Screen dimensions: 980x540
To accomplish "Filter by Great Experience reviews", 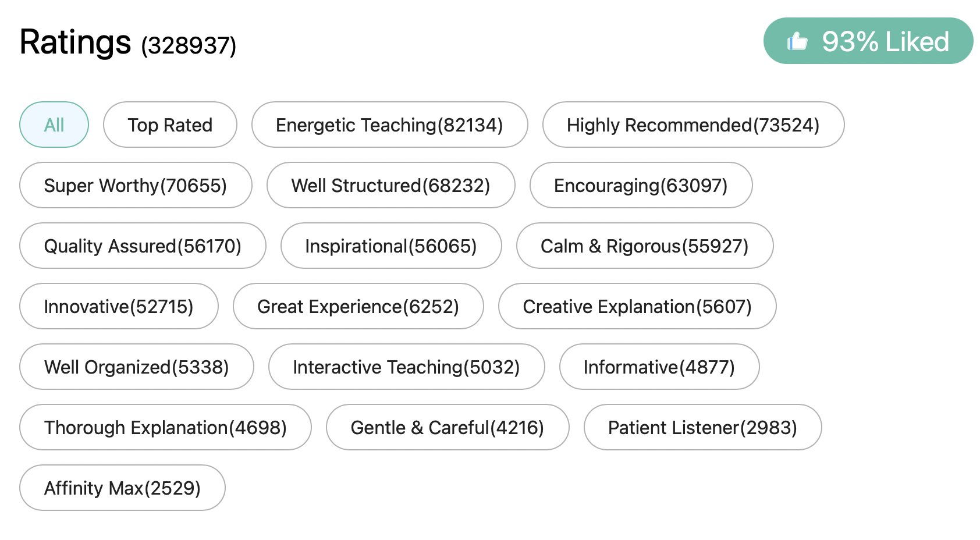I will [x=358, y=306].
